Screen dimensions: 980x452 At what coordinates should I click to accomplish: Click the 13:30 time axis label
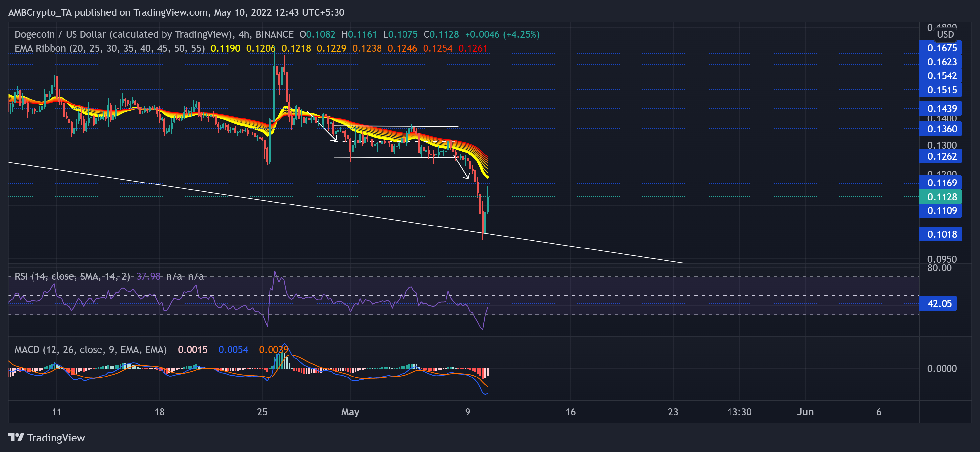click(x=739, y=412)
